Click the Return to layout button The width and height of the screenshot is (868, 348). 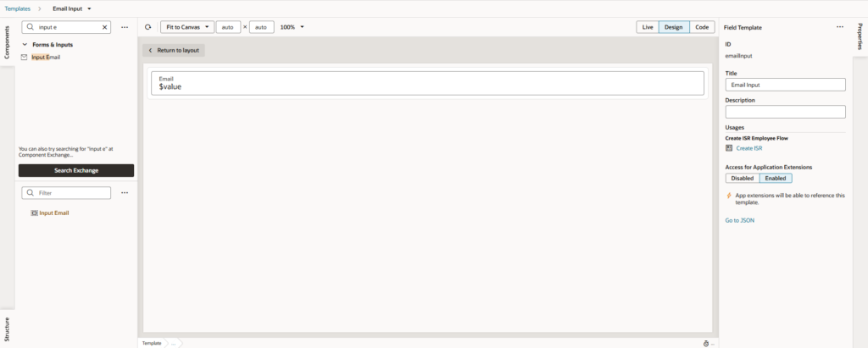tap(174, 51)
